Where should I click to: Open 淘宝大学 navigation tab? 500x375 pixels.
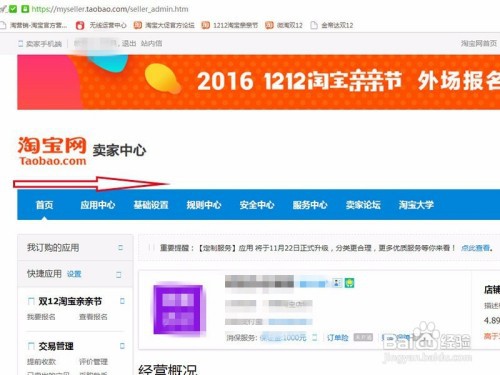(416, 205)
